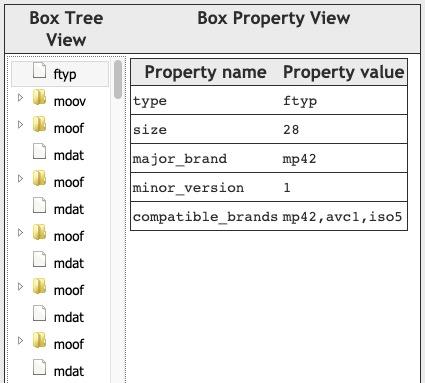The image size is (425, 383).
Task: Expand the last moof tree node
Action: coord(20,341)
